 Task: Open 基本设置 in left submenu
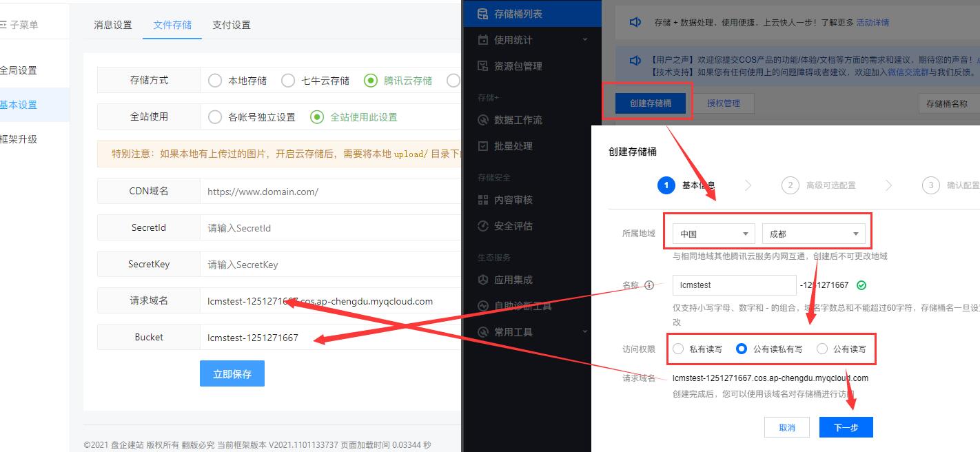click(x=34, y=105)
